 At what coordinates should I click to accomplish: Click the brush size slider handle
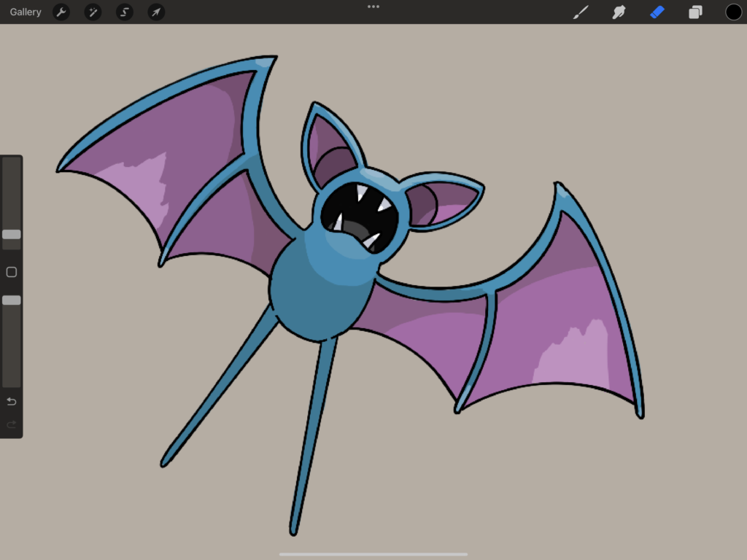pos(12,234)
